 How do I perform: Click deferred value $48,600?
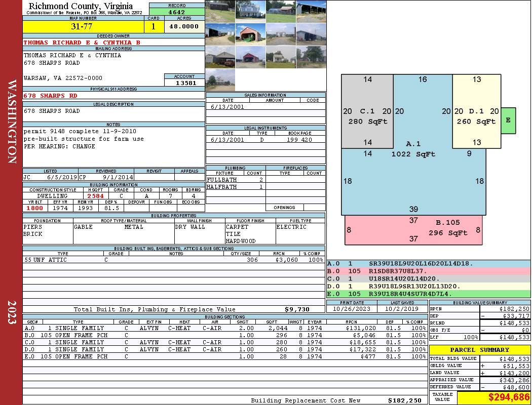(517, 387)
